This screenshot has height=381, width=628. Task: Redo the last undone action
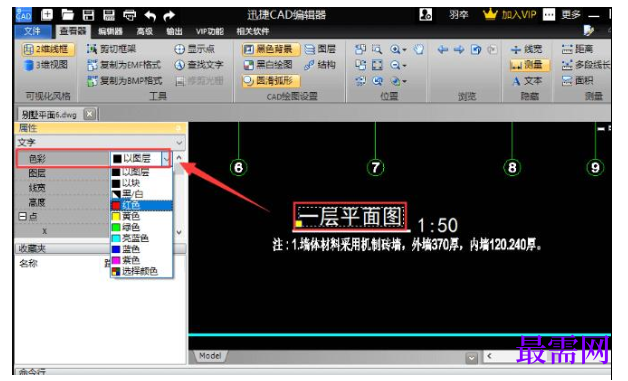169,16
